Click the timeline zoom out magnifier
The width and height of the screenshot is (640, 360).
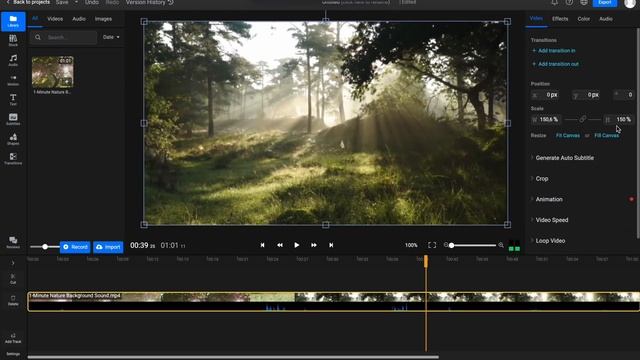(x=446, y=245)
